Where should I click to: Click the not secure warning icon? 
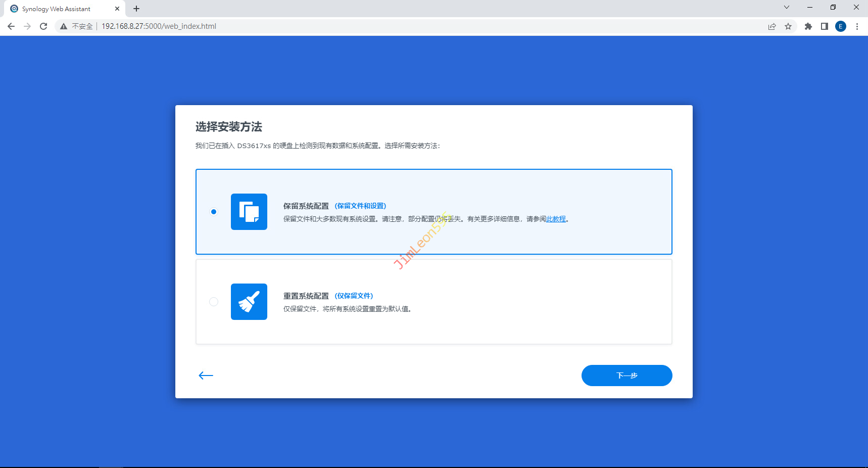click(64, 26)
